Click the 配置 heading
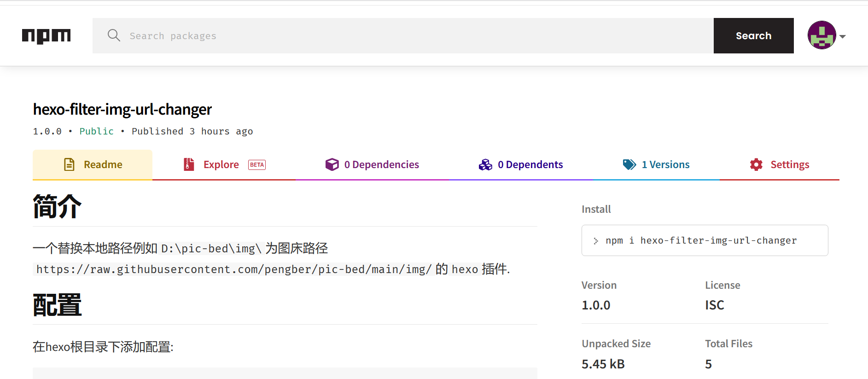This screenshot has width=868, height=379. (57, 305)
